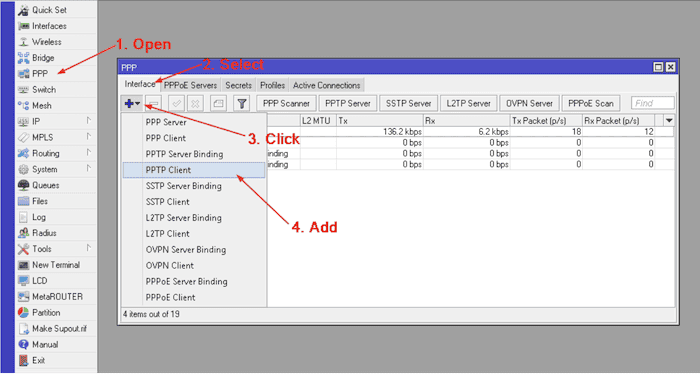The image size is (700, 376).
Task: Open New Terminal from the sidebar
Action: 56,265
